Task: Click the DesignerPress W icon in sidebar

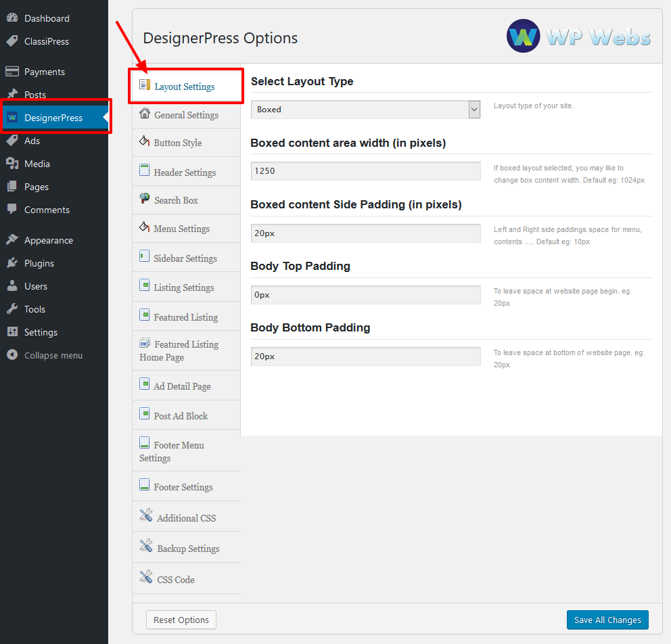Action: (x=12, y=117)
